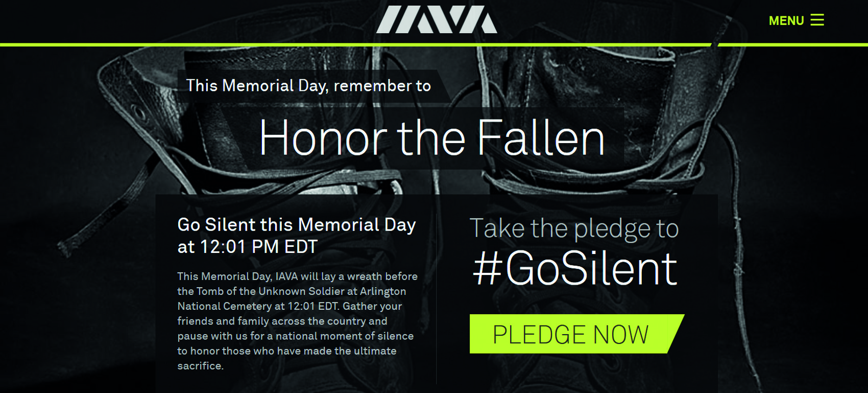The height and width of the screenshot is (393, 868).
Task: Click the MENU label text
Action: click(786, 21)
